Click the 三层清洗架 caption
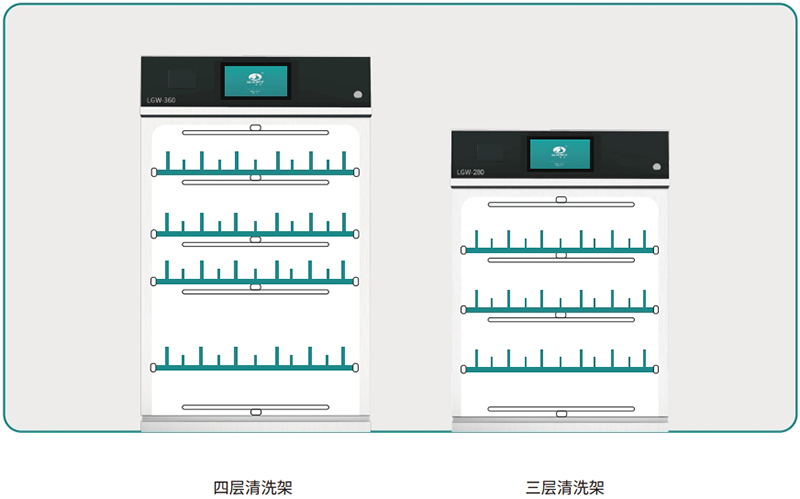 pos(565,487)
